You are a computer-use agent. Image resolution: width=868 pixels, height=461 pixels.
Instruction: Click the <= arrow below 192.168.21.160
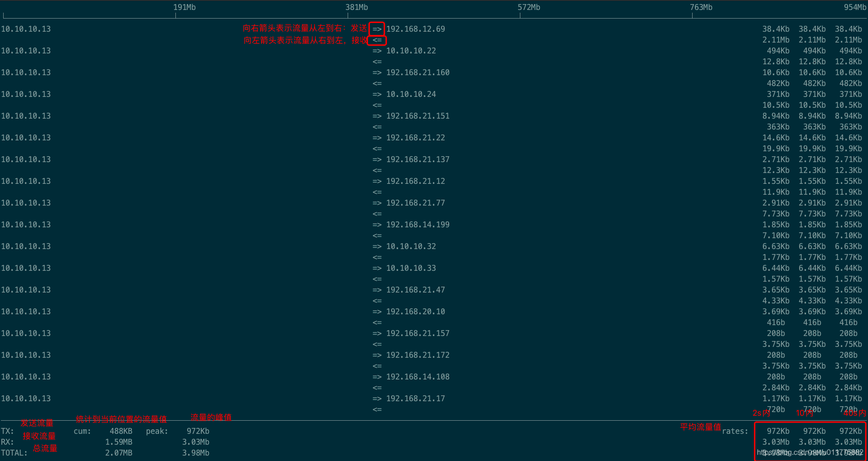coord(377,83)
